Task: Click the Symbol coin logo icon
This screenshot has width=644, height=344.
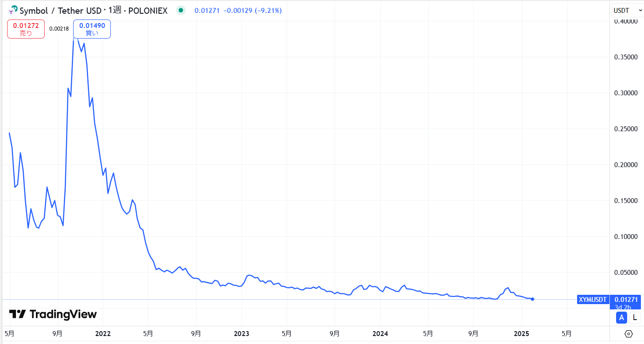Action: coord(13,10)
